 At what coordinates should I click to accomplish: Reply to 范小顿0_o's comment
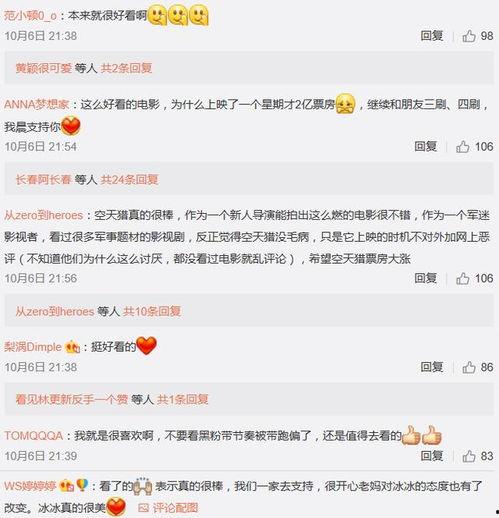click(x=432, y=36)
